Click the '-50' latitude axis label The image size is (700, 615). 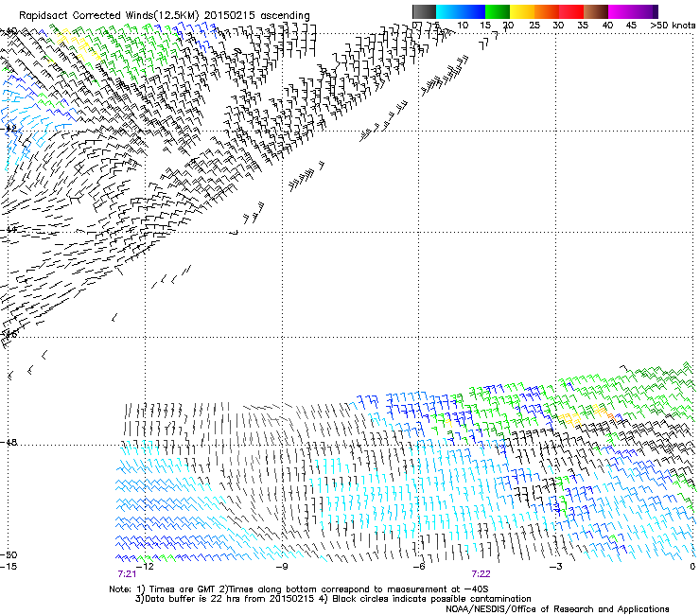9,554
